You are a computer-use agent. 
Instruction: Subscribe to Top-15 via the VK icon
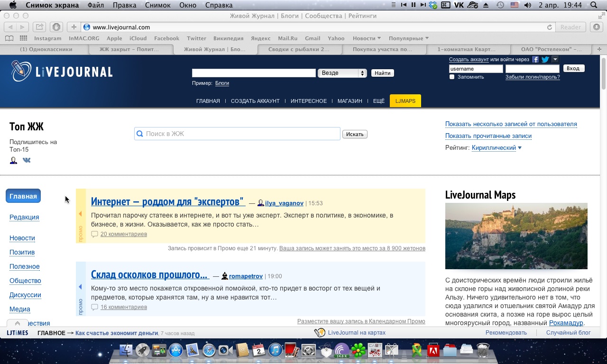coord(27,160)
